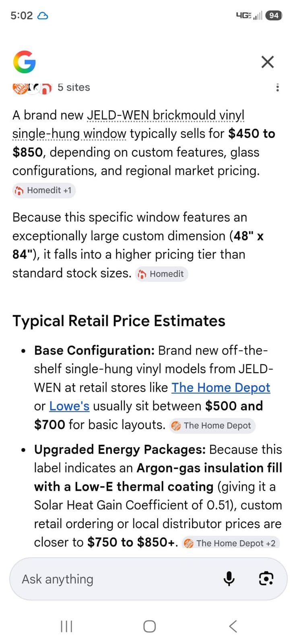Open the three-dot more options menu
The image size is (297, 644).
tap(277, 87)
